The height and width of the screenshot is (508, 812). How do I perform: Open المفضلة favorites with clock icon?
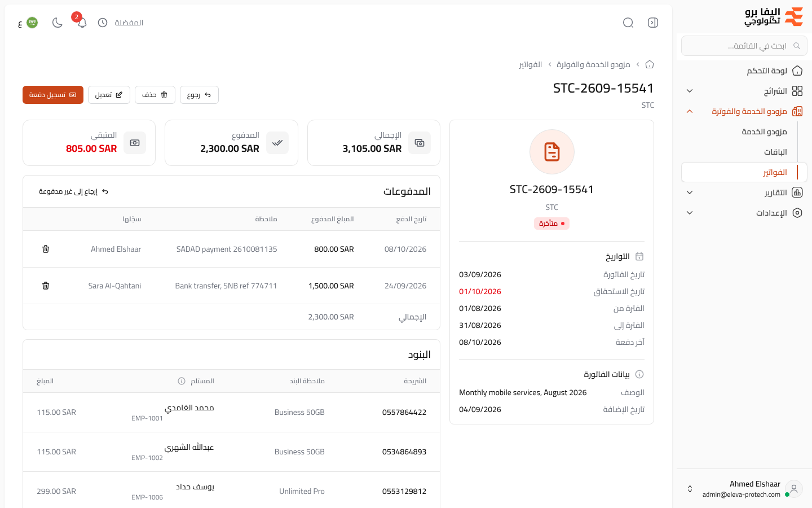(x=120, y=23)
